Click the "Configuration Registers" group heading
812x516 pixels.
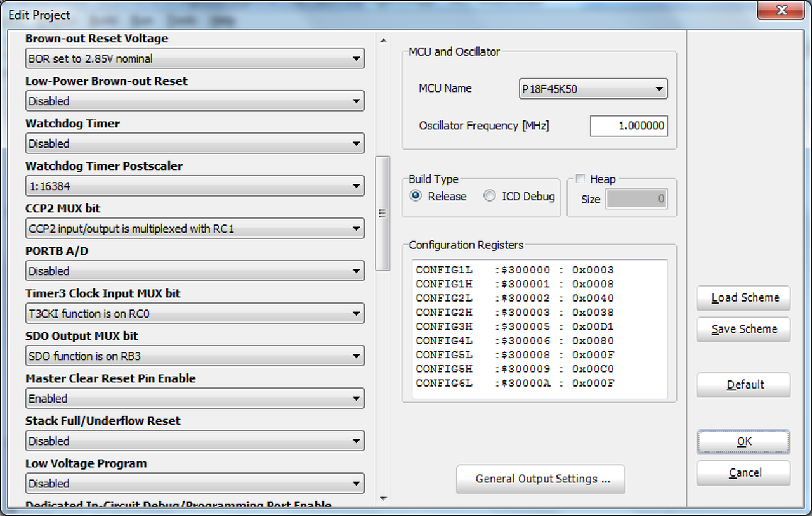click(466, 245)
